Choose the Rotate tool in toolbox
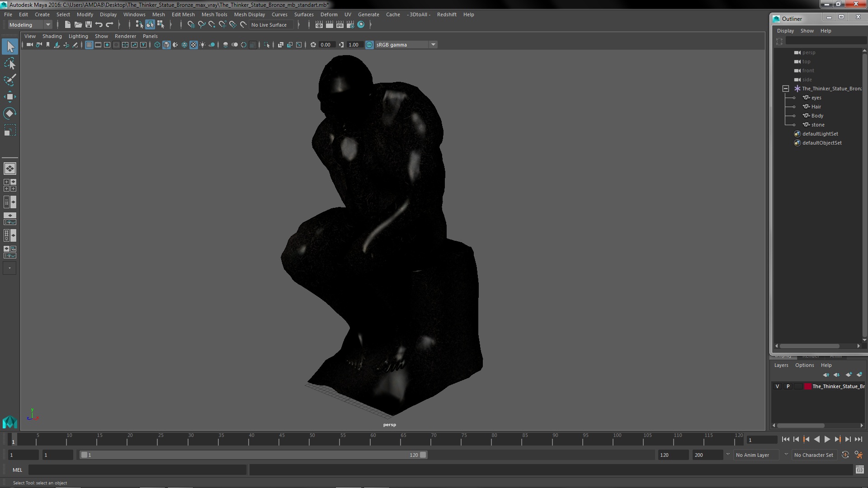Image resolution: width=868 pixels, height=488 pixels. coord(10,113)
